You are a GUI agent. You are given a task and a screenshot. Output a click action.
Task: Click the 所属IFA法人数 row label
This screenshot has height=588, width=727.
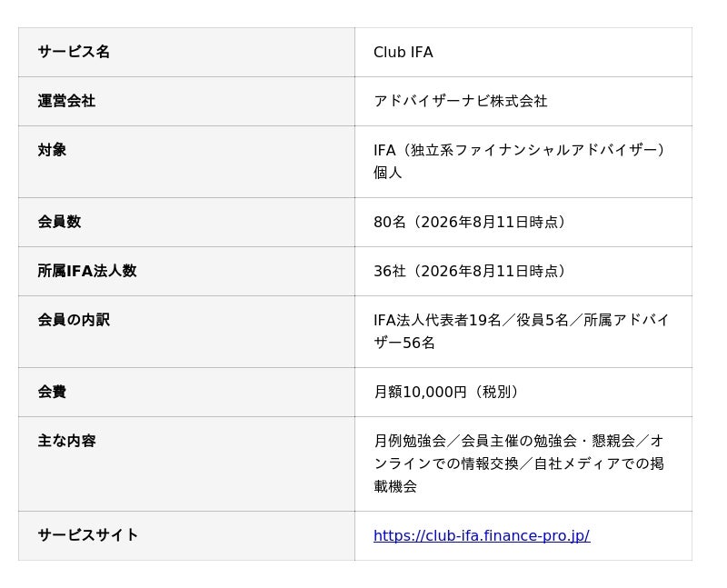pyautogui.click(x=87, y=271)
